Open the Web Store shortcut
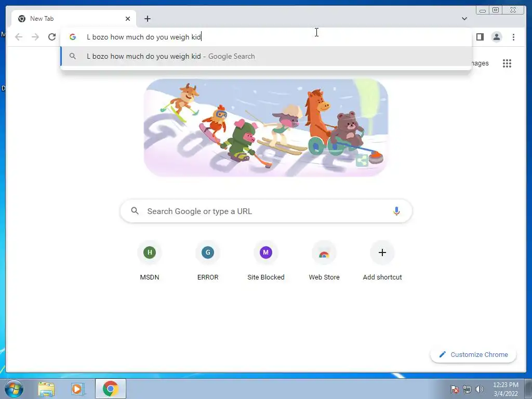The image size is (532, 399). click(324, 261)
